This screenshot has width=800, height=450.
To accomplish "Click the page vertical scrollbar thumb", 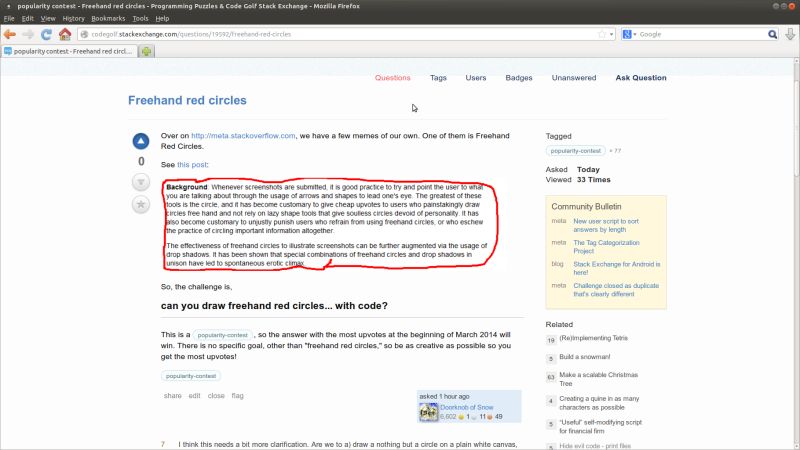I will (x=796, y=128).
